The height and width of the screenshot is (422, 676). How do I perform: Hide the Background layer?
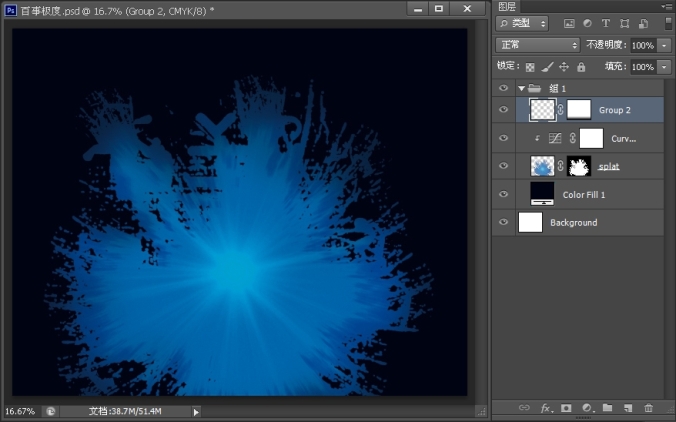tap(504, 222)
